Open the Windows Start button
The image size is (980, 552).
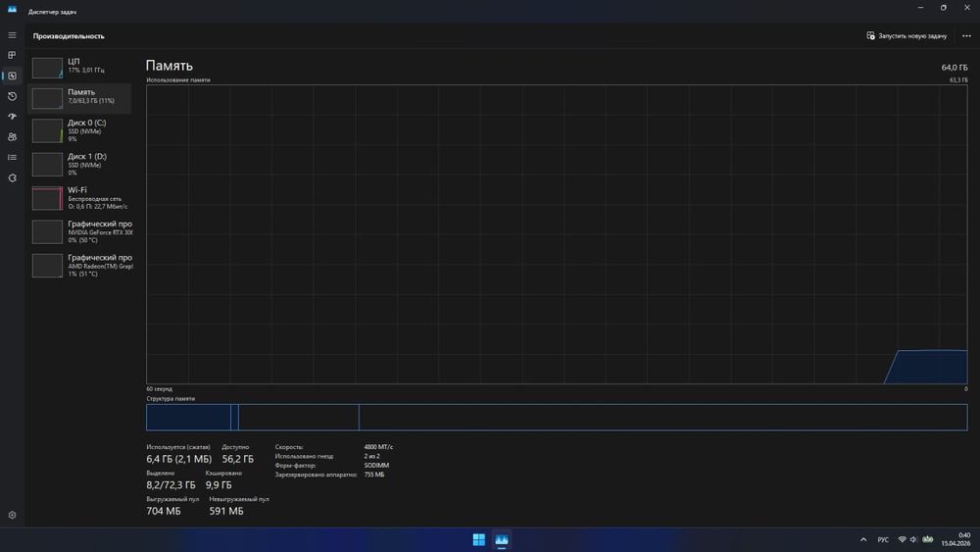point(479,539)
